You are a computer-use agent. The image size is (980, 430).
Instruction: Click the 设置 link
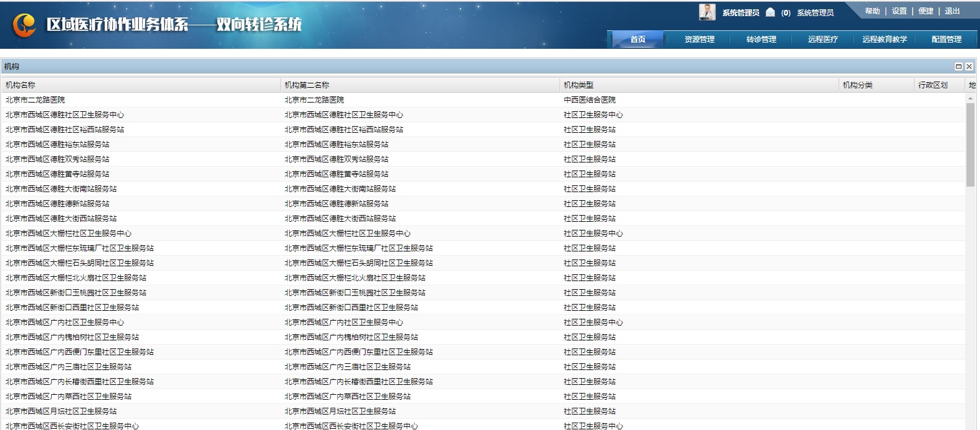tap(899, 11)
